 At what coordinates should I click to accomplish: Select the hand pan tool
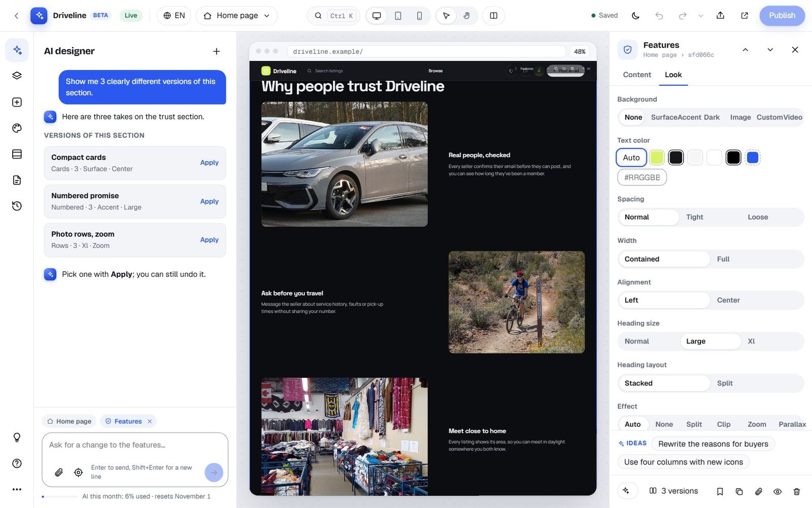coord(466,16)
